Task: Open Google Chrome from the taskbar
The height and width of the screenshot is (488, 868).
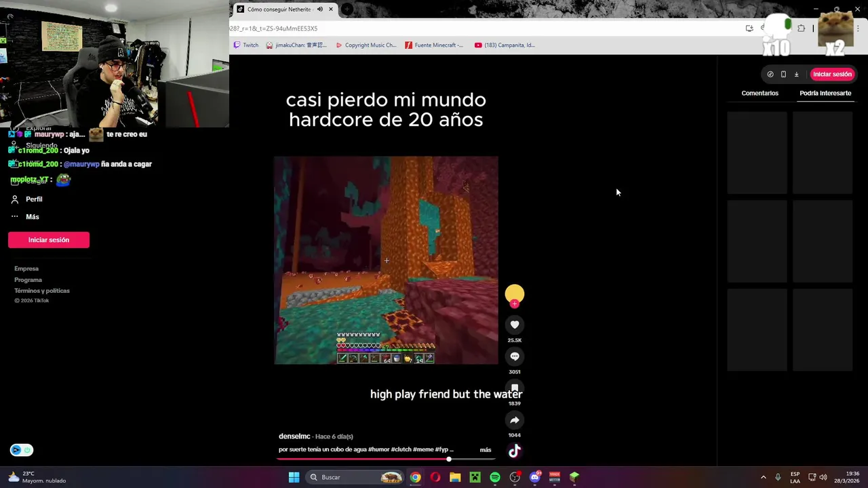Action: [x=415, y=477]
